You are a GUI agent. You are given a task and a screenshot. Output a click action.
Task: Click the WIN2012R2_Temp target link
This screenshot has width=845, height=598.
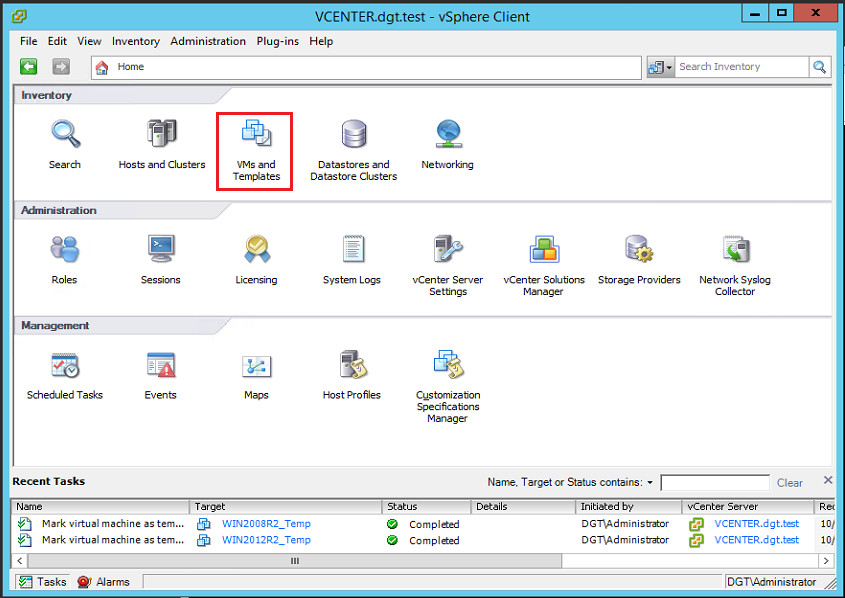click(266, 540)
